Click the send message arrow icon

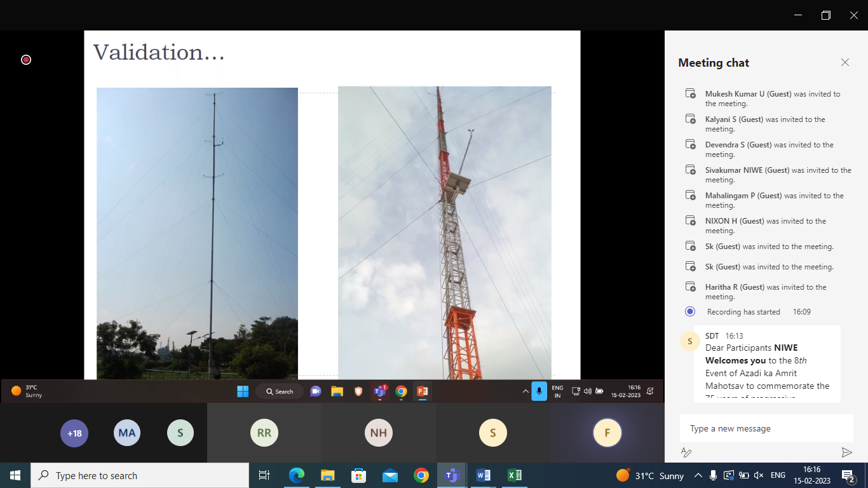tap(846, 452)
